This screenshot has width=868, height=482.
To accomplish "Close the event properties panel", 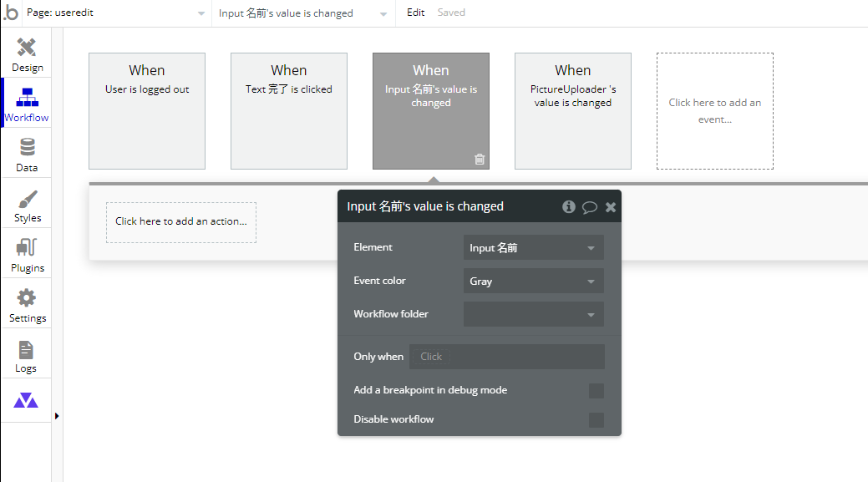I will pos(611,207).
